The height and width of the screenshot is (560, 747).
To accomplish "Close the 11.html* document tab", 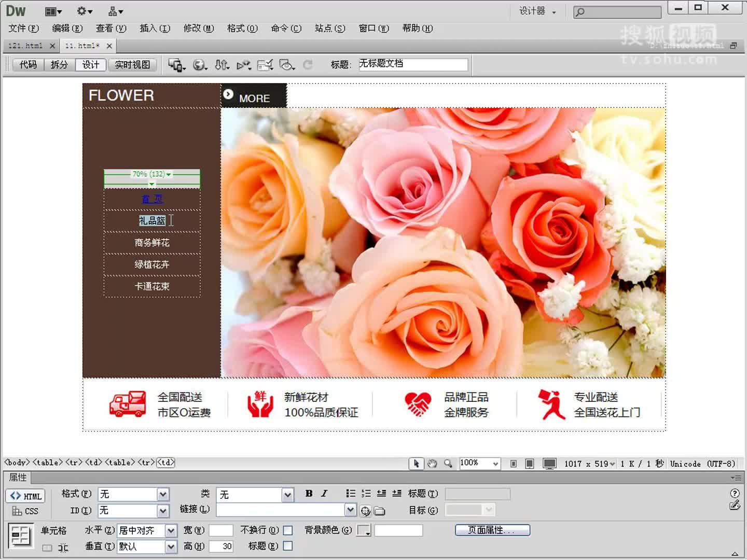I will [x=109, y=46].
